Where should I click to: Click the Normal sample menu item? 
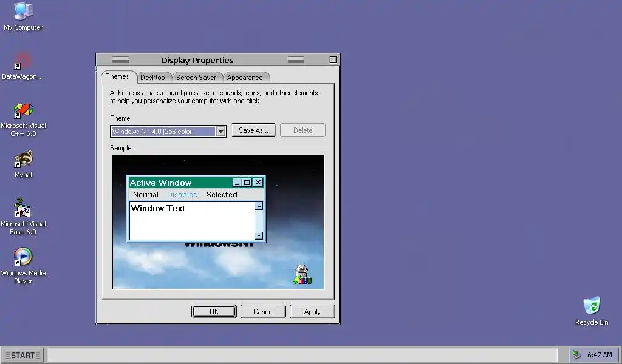(x=146, y=195)
